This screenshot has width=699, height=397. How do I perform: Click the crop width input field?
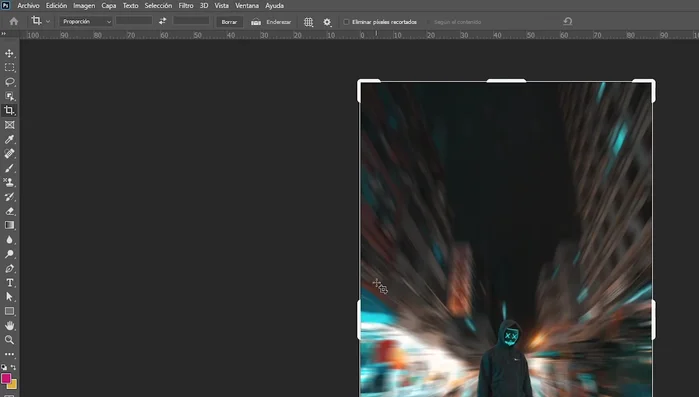134,21
